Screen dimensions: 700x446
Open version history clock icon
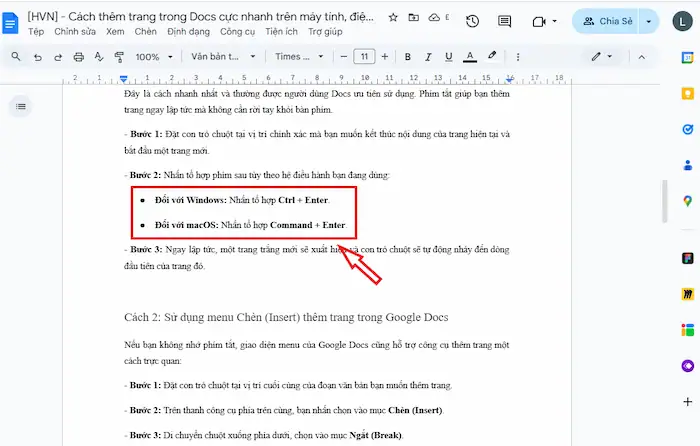(472, 21)
